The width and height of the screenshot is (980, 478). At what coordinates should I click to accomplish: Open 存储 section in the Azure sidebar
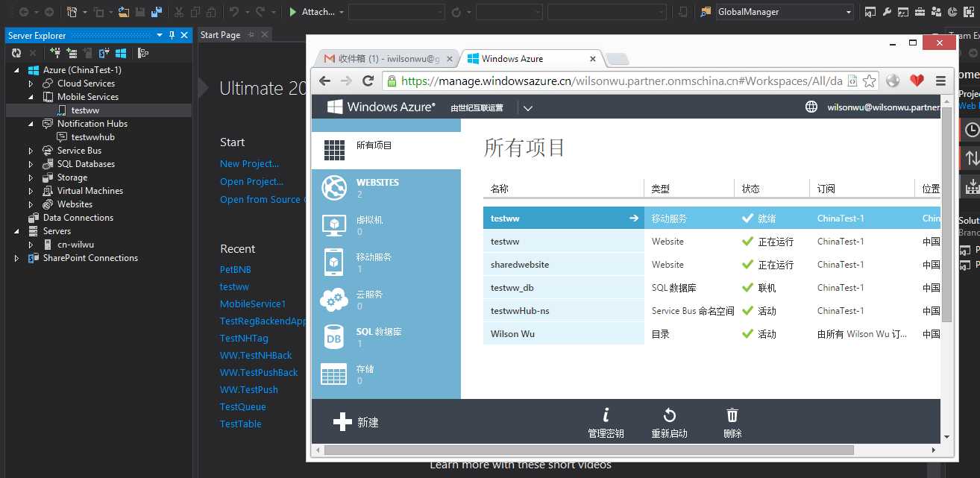tap(386, 374)
